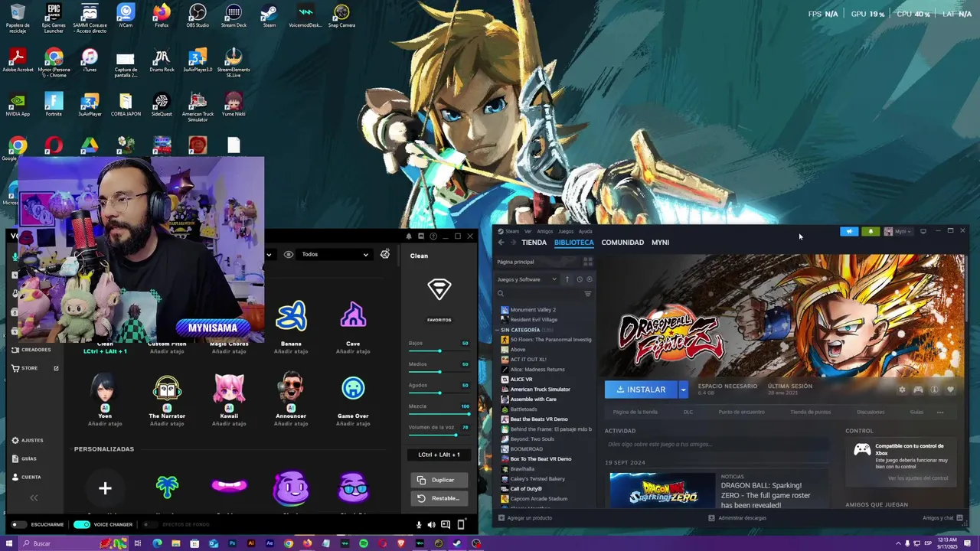
Task: Click the Instalar button
Action: tap(641, 390)
